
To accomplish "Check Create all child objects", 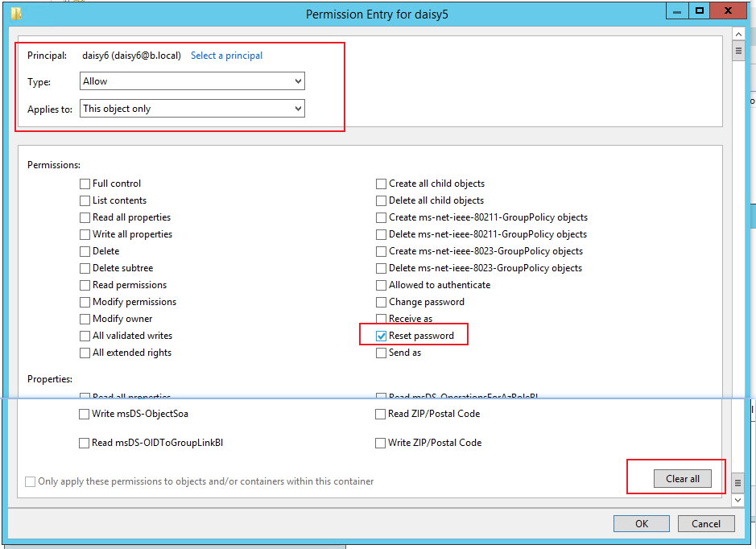I will [x=380, y=184].
